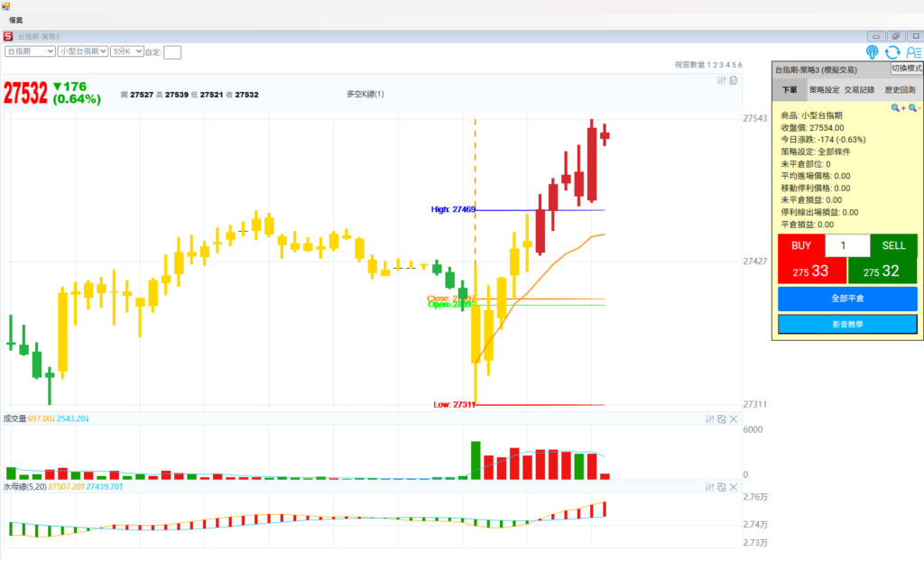Click the 全部平倉 close-all button
Screen dimensions: 924x561
coord(846,299)
